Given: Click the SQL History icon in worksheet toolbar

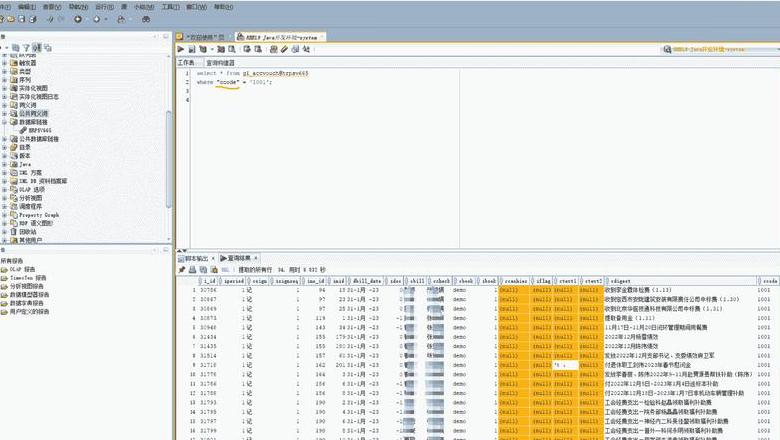Looking at the screenshot, I should click(x=295, y=49).
